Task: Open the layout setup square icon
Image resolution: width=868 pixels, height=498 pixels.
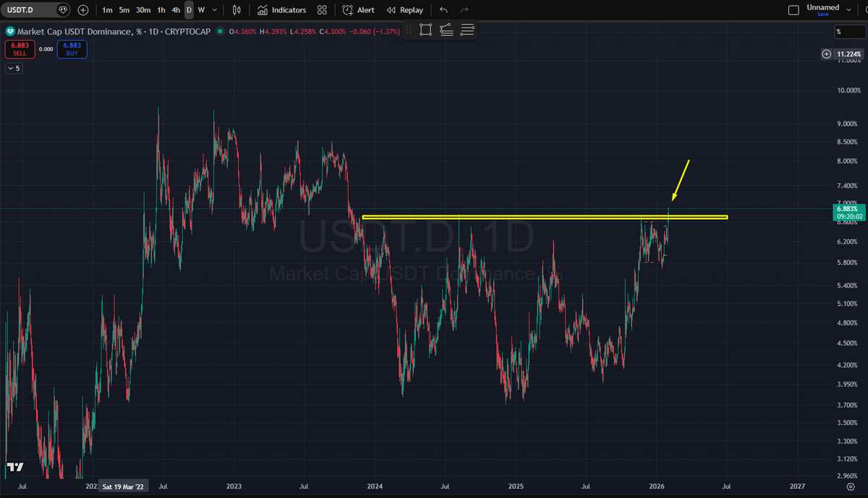Action: 793,10
